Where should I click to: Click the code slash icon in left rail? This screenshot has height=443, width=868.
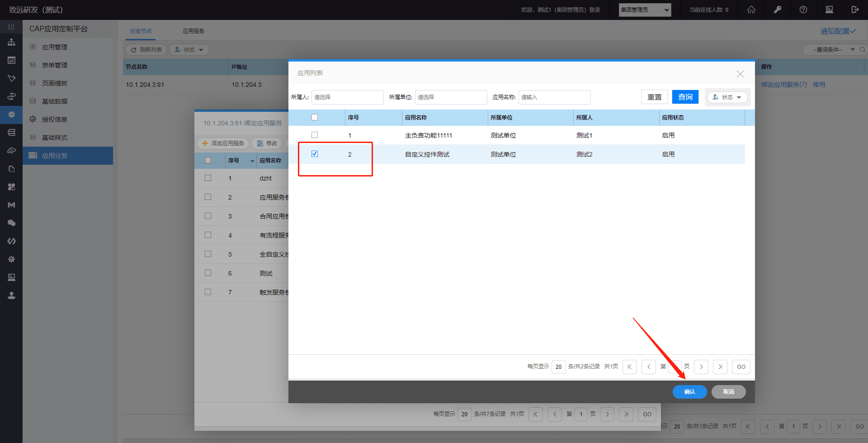coord(11,241)
